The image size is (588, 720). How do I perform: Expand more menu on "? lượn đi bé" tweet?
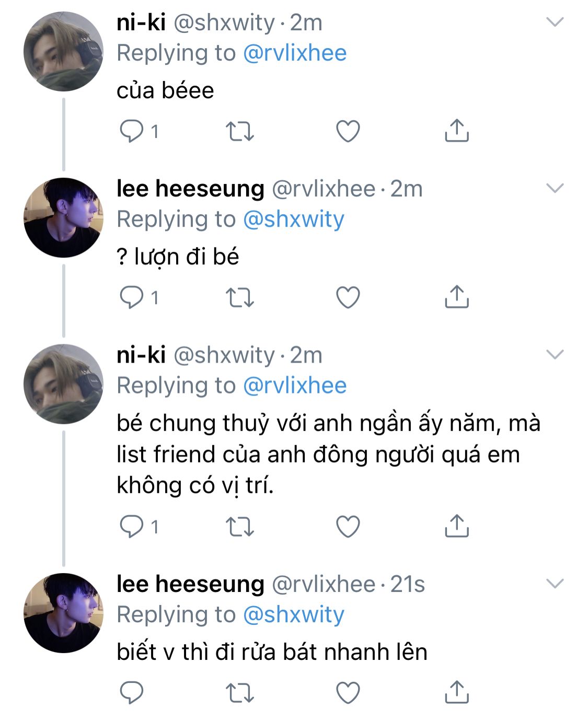click(555, 188)
